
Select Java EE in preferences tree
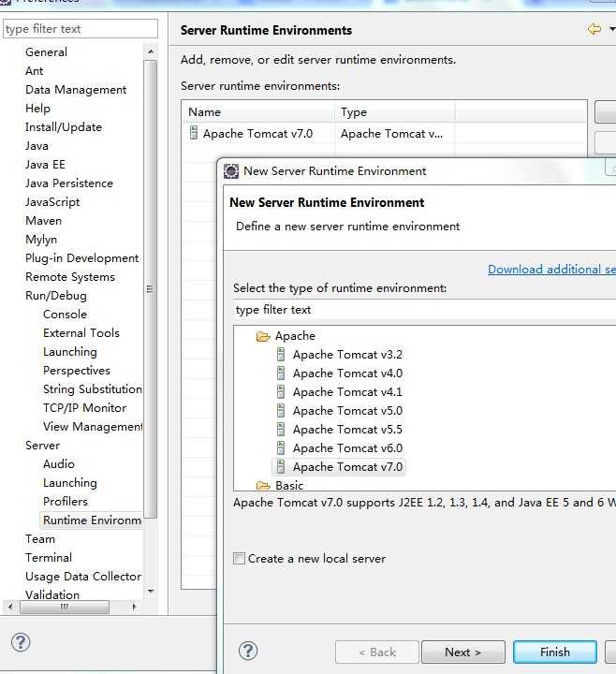click(46, 165)
